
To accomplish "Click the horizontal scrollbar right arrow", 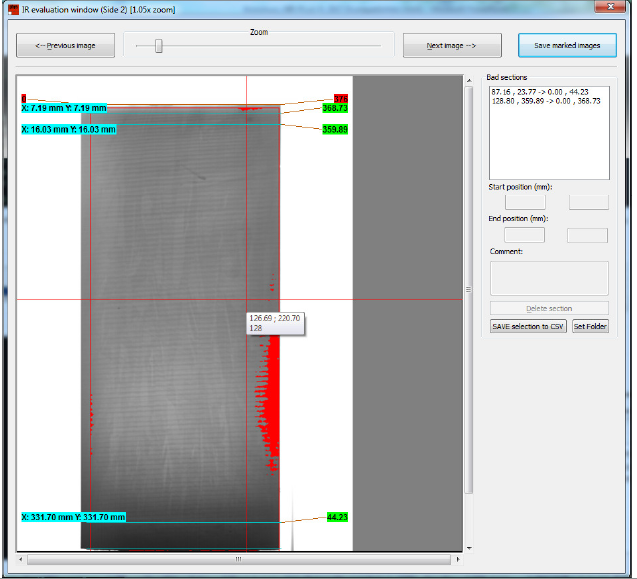I will [456, 559].
